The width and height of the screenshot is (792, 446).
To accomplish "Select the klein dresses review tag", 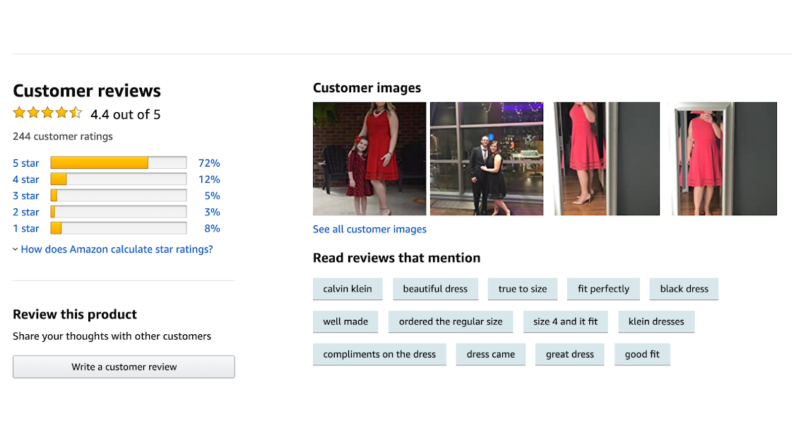I will point(656,322).
